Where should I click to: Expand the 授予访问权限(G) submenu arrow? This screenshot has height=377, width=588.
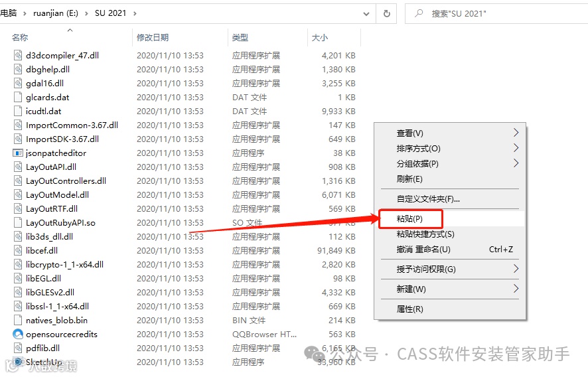coord(516,269)
